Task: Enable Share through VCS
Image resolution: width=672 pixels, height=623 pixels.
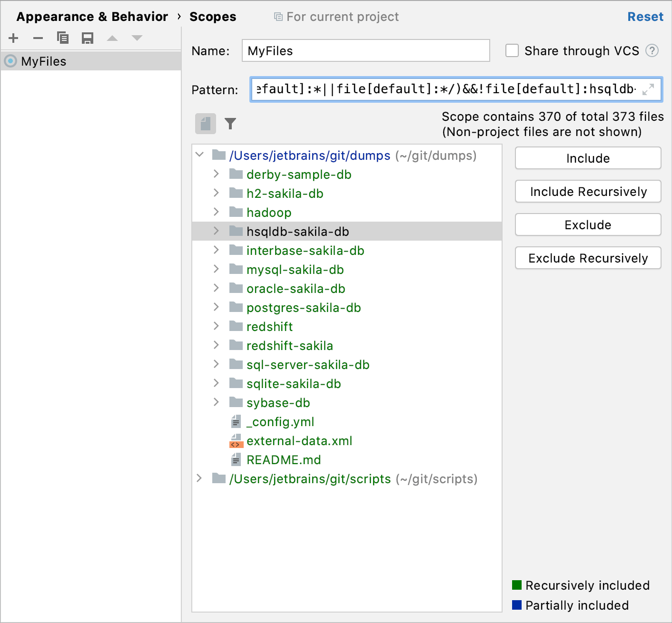Action: 512,50
